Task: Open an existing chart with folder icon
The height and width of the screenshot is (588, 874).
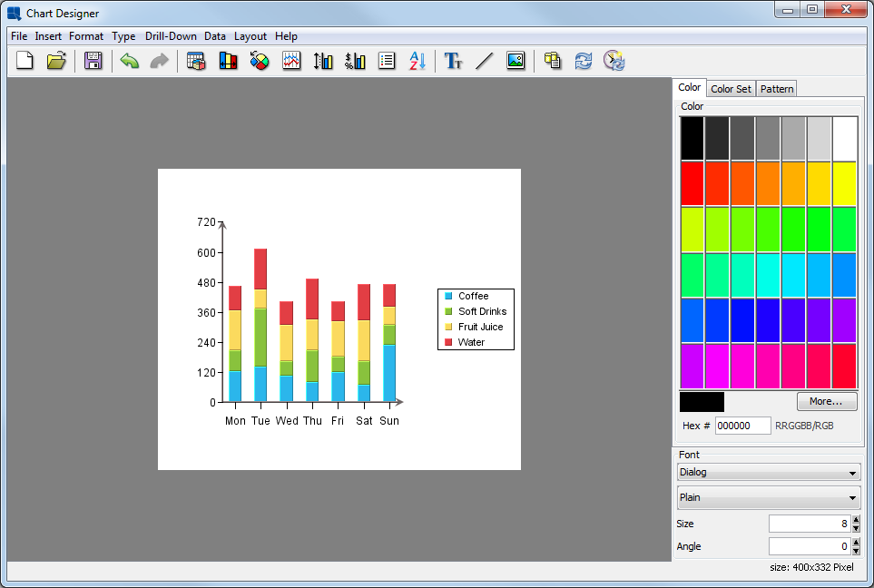Action: pyautogui.click(x=56, y=61)
